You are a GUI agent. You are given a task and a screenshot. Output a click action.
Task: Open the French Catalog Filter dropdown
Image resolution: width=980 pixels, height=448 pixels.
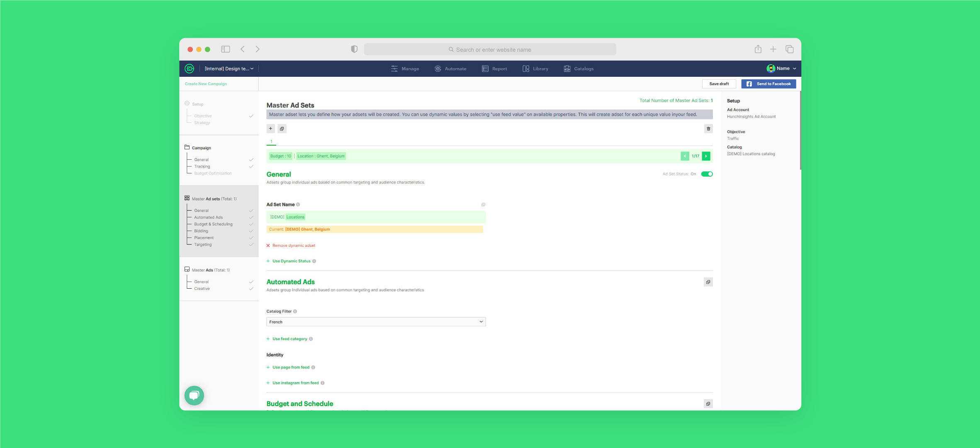tap(376, 322)
